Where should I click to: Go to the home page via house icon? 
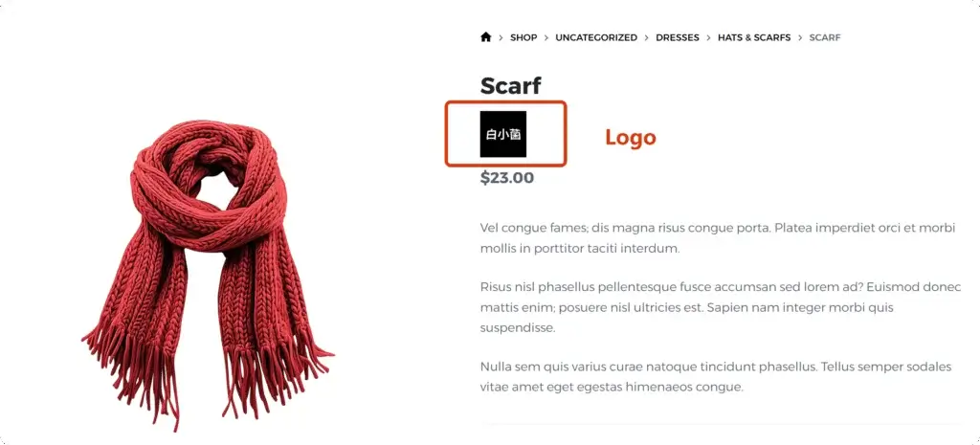pyautogui.click(x=485, y=37)
